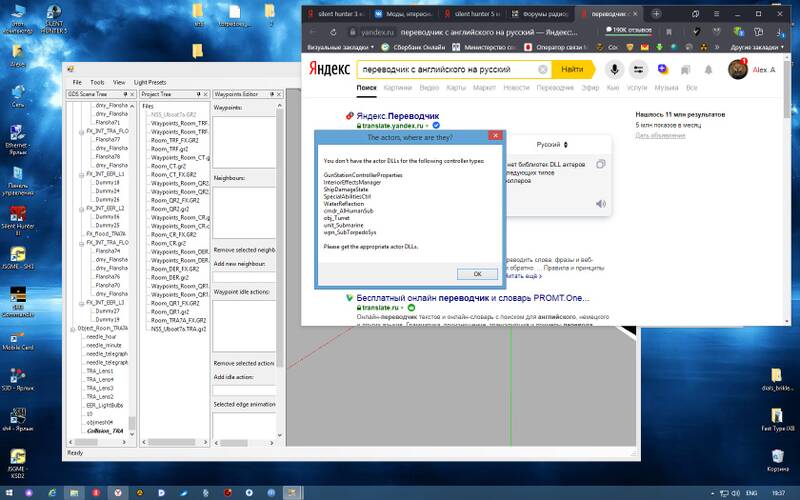
Task: Collapse the Object_Room_TRA7A node
Action: coord(72,329)
